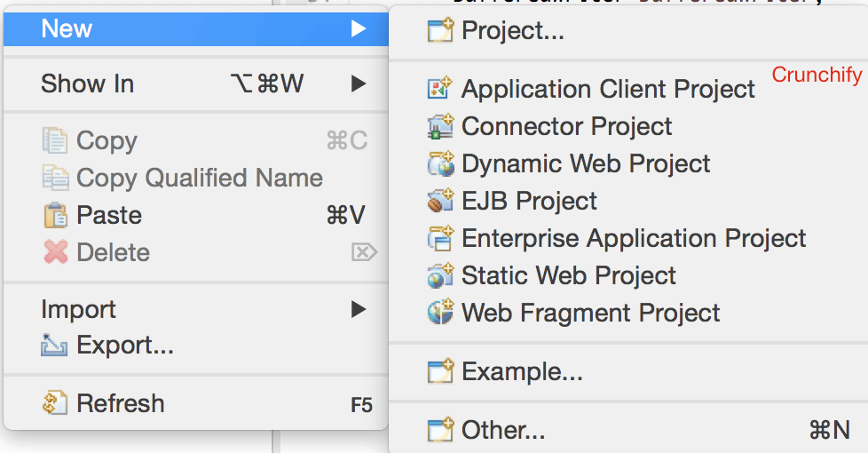This screenshot has height=453, width=868.
Task: Expand the New submenu arrow
Action: (358, 29)
